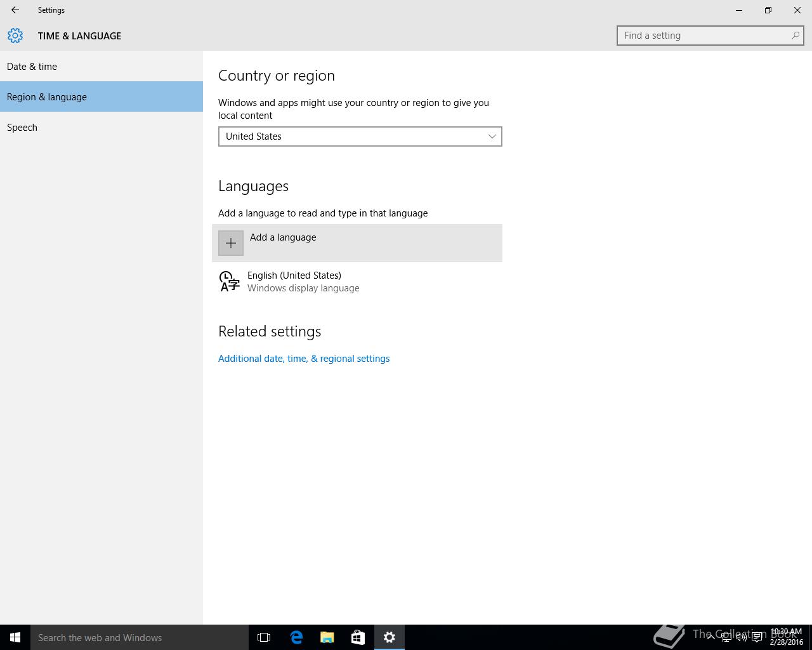Click the Time & Language gear icon
This screenshot has height=650, width=812.
(15, 36)
